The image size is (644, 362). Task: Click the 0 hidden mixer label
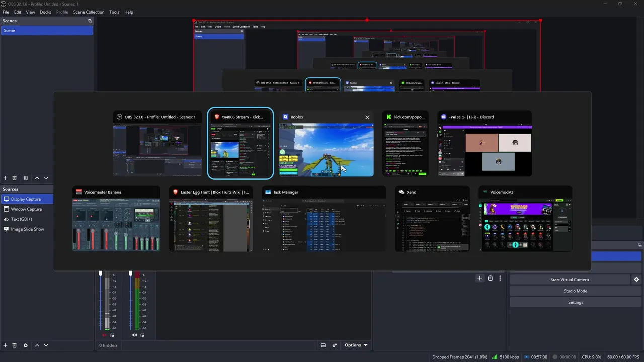[x=108, y=345]
